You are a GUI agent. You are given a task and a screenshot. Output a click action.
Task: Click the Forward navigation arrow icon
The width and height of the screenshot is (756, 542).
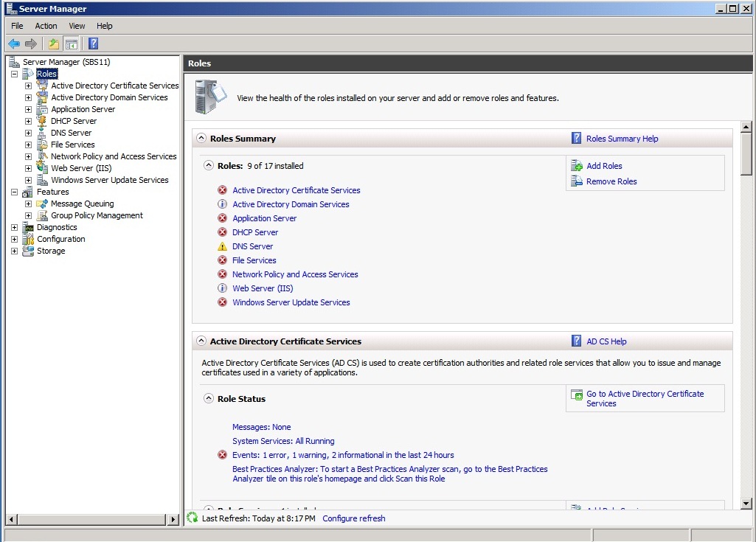[30, 43]
